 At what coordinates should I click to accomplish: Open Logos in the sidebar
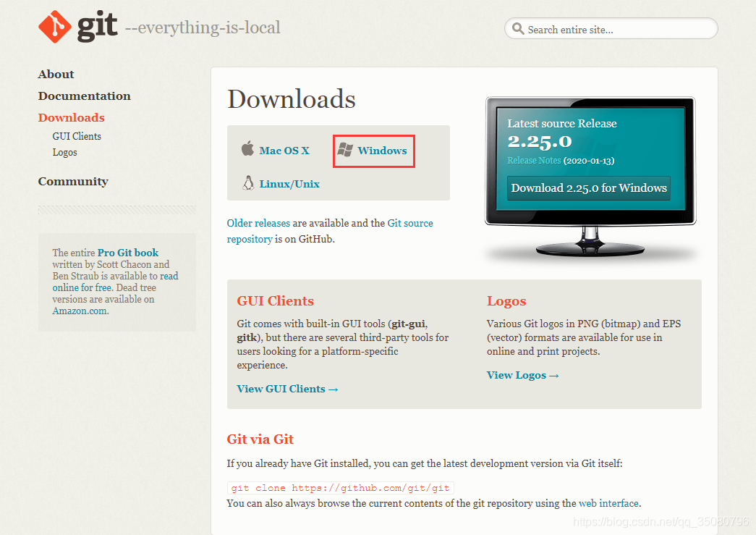(x=64, y=153)
